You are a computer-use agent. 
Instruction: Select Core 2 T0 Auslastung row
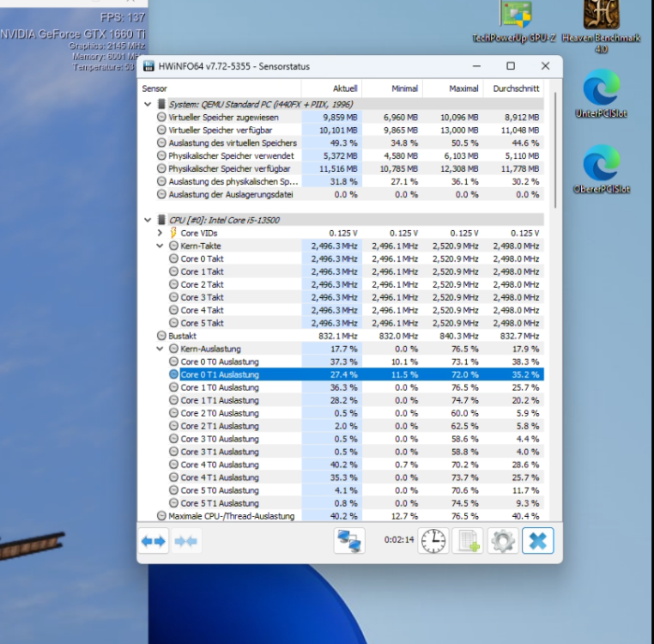[x=356, y=413]
